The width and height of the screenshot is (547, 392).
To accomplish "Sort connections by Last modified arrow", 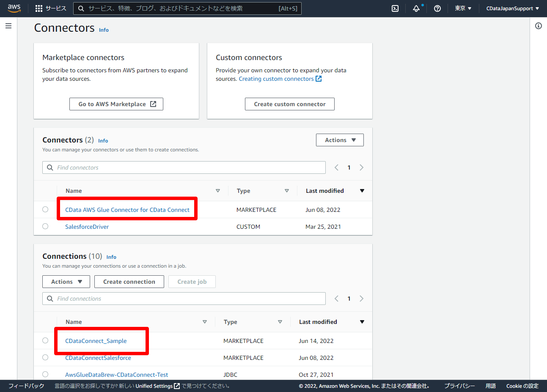I will [362, 322].
